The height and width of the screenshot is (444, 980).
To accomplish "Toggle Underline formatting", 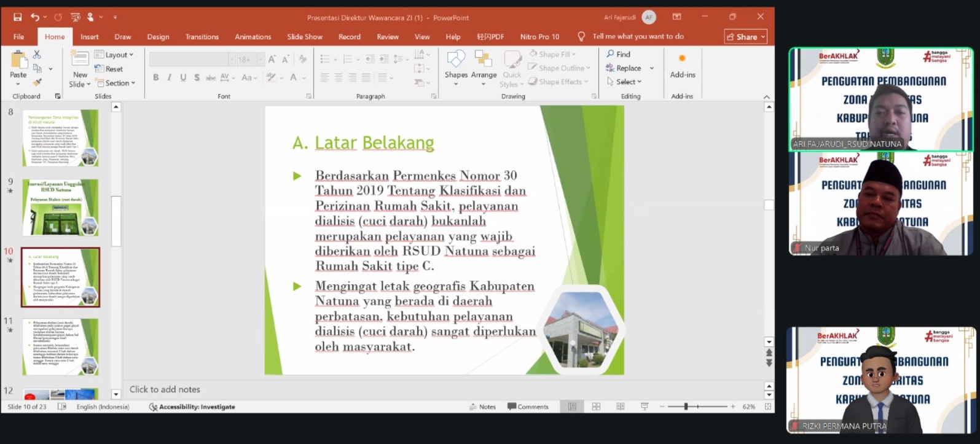I will point(183,77).
